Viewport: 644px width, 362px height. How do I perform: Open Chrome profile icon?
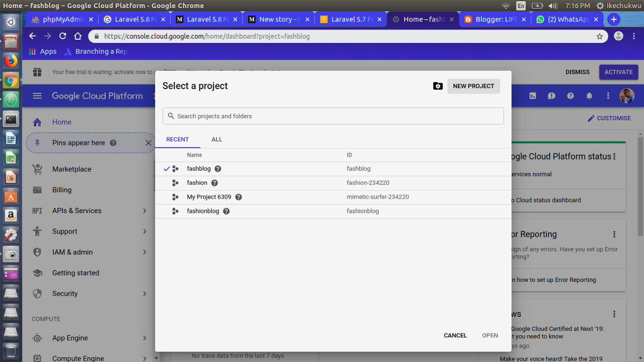pyautogui.click(x=619, y=36)
